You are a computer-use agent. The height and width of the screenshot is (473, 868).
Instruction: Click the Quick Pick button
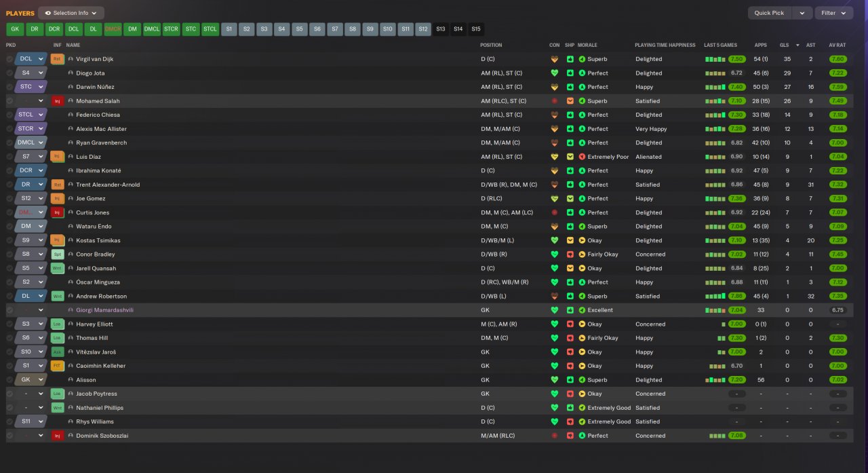pos(769,13)
